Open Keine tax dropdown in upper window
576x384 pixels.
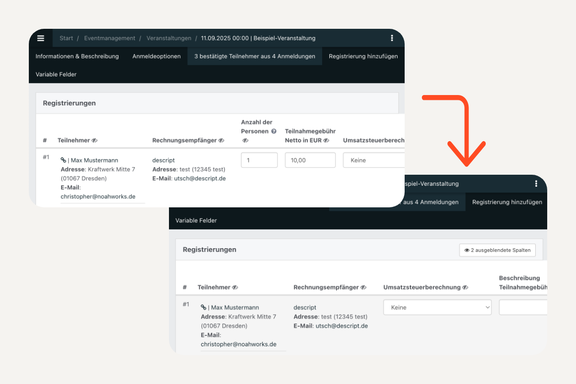[374, 160]
